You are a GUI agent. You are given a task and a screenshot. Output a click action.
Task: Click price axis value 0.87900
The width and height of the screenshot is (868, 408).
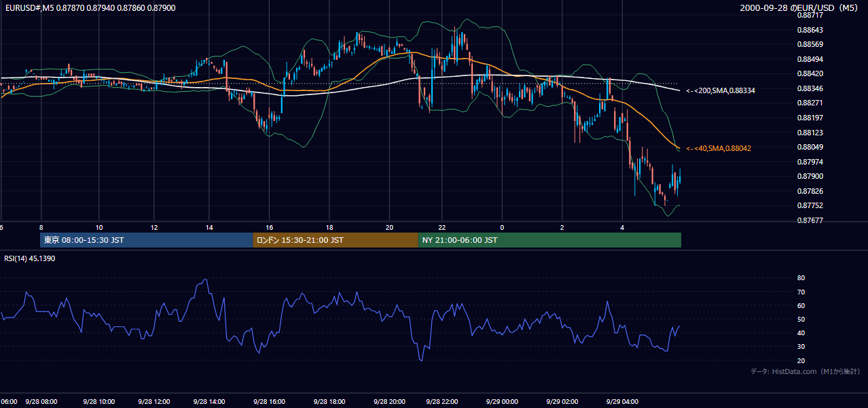click(x=810, y=177)
